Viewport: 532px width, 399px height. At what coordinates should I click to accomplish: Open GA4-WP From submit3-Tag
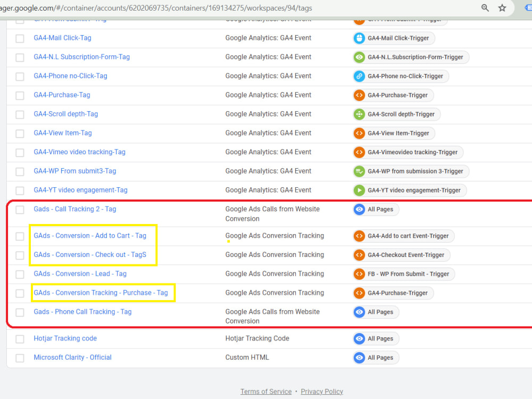(x=74, y=171)
